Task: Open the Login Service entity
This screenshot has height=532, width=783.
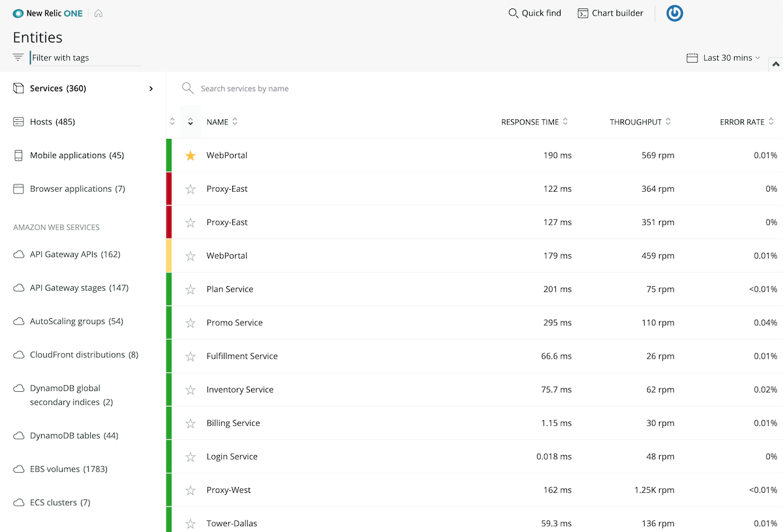Action: pos(232,456)
